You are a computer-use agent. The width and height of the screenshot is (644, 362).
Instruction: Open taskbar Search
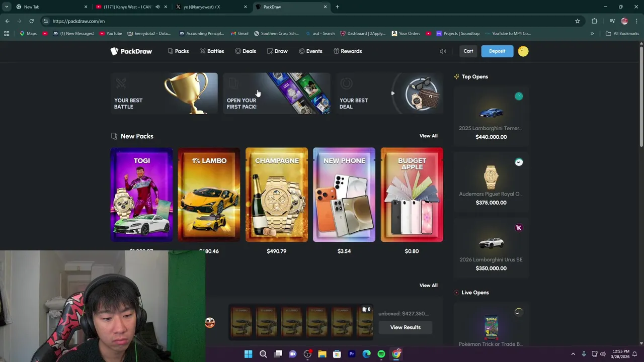263,354
